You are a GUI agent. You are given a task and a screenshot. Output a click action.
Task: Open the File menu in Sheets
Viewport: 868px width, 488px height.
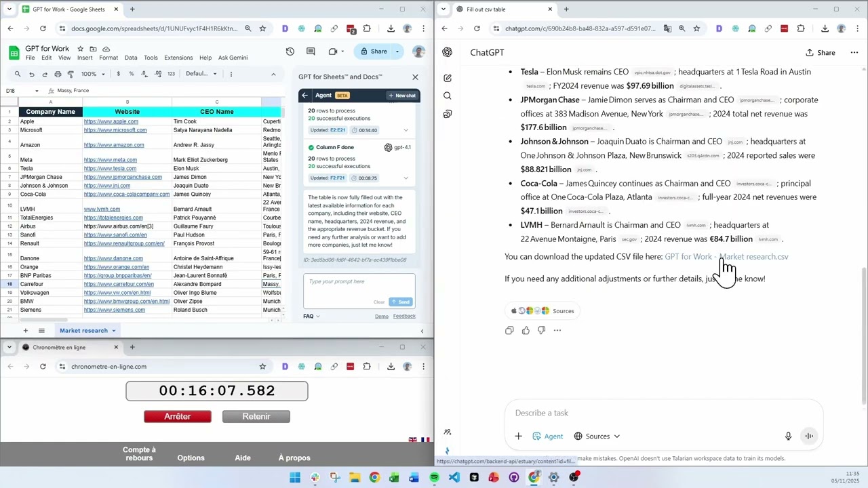click(31, 58)
